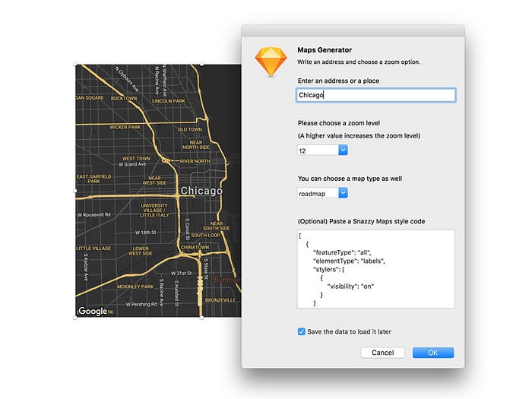532x399 pixels.
Task: Click the "featureType": "all" code line
Action: [x=342, y=252]
